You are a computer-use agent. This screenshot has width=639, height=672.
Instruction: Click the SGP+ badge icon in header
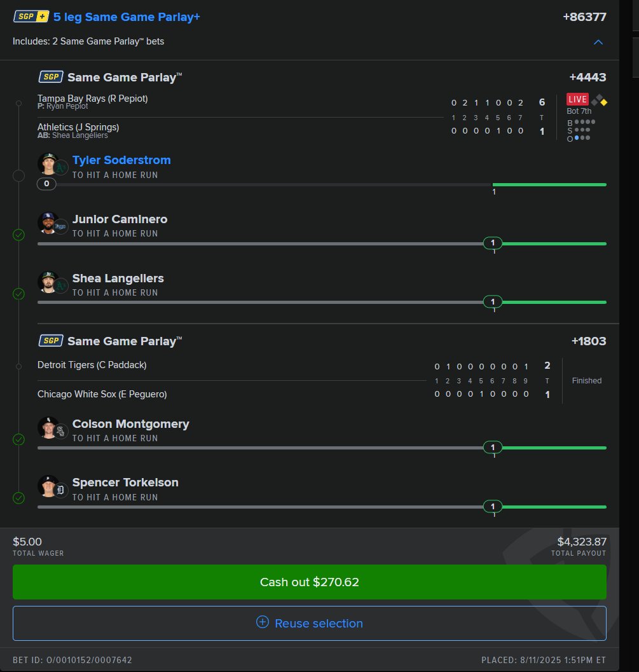point(31,17)
